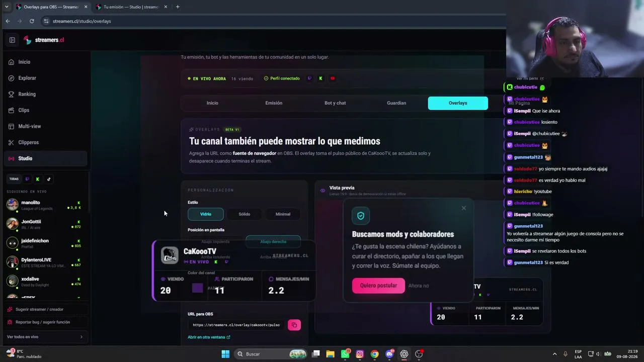
Task: Open xodalive's live channel
Action: coord(45,281)
